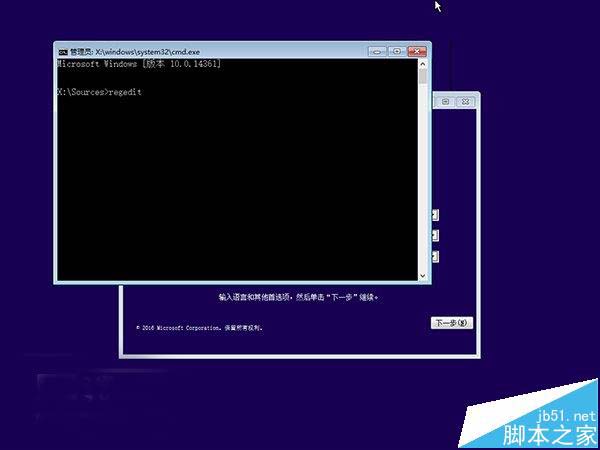Open the first language dropdown in setup
The image size is (600, 450).
(435, 215)
